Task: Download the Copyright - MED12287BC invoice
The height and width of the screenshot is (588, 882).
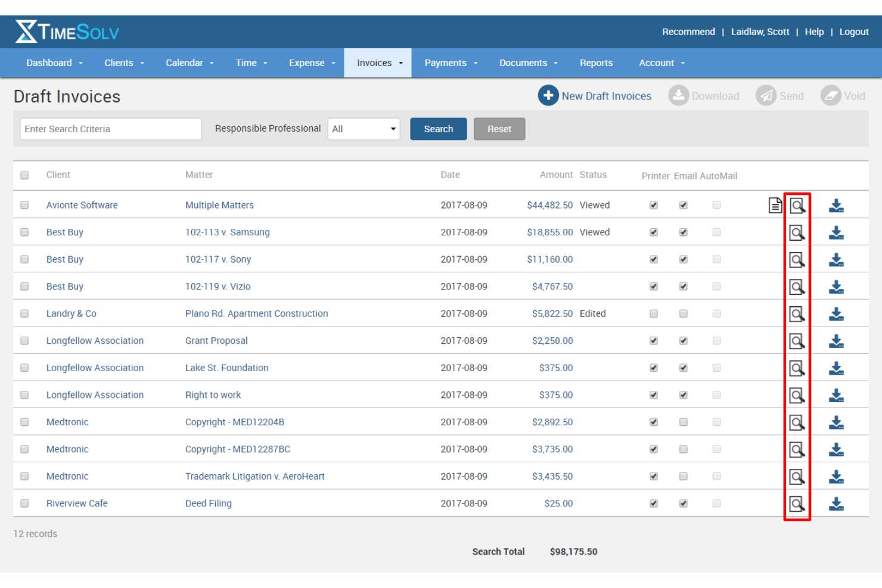Action: [837, 449]
